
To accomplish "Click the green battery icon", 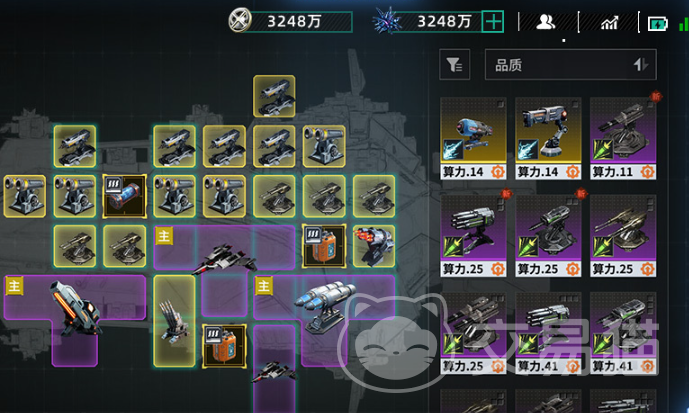I will click(x=657, y=23).
